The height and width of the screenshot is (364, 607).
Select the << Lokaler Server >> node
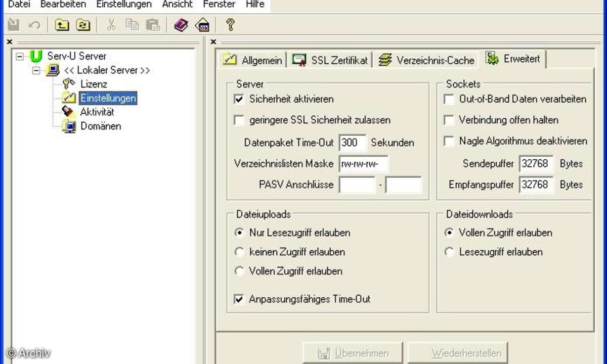[107, 70]
